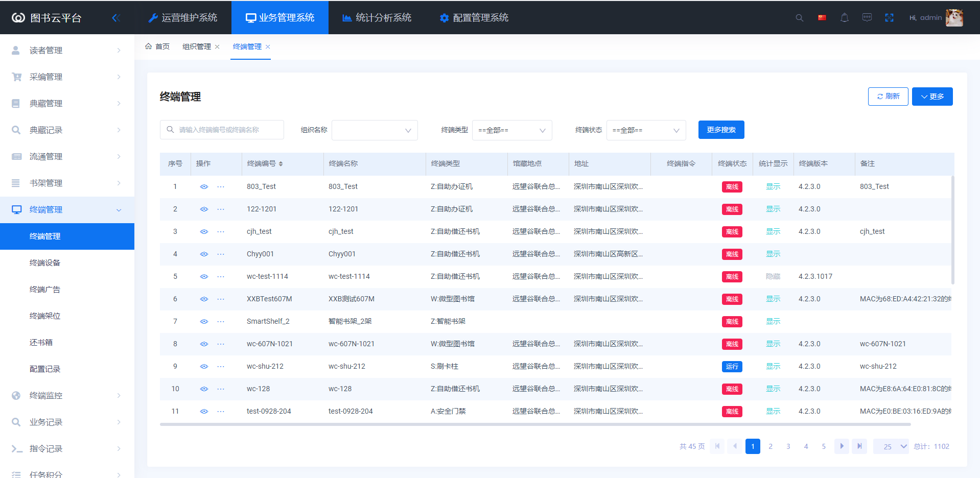The height and width of the screenshot is (478, 980).
Task: Switch to 运营维护系统 top menu
Action: click(x=183, y=18)
